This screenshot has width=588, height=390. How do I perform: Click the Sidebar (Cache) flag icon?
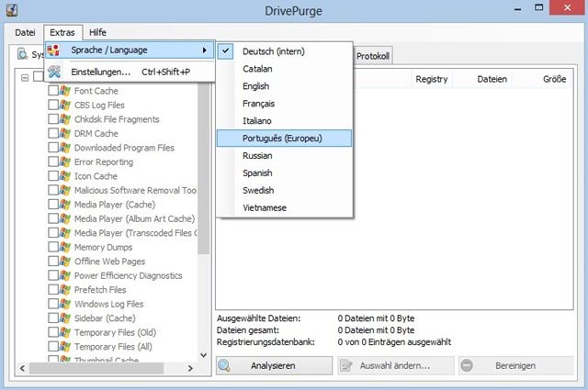(x=65, y=318)
